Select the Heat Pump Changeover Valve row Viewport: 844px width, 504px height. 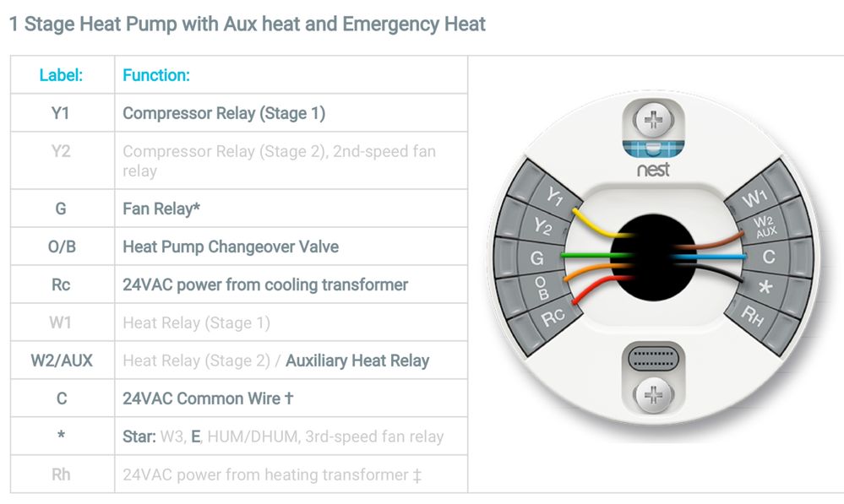pos(231,247)
